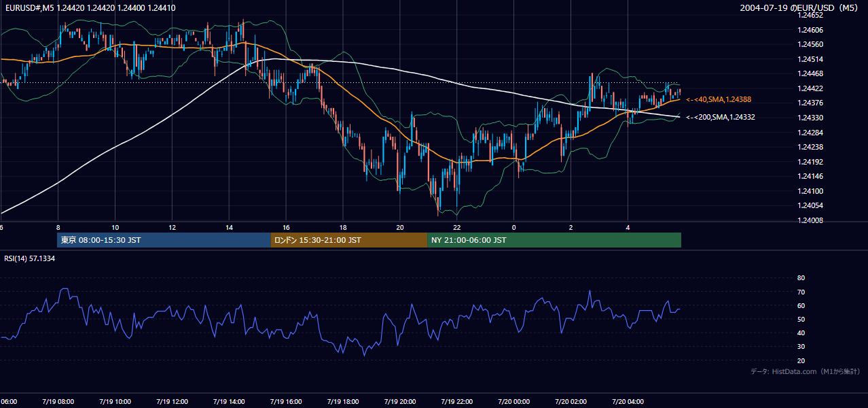Click price axis value 1.24560
This screenshot has width=868, height=408.
[810, 44]
